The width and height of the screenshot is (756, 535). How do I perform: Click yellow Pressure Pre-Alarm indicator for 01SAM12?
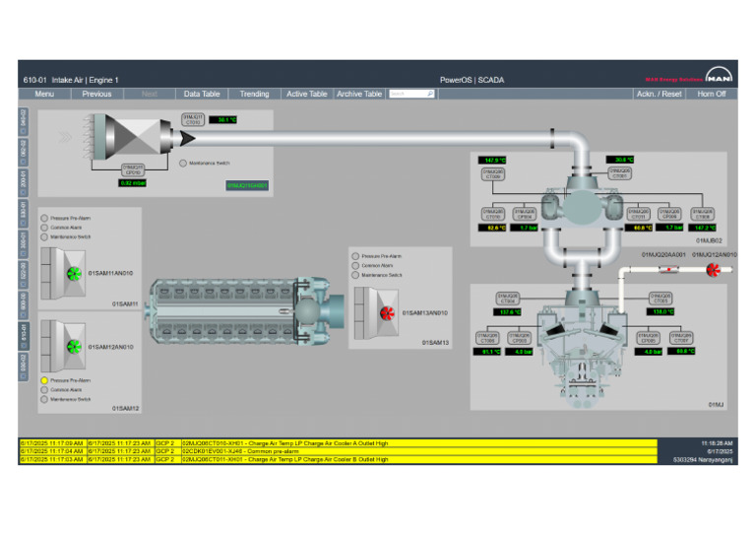(x=44, y=380)
